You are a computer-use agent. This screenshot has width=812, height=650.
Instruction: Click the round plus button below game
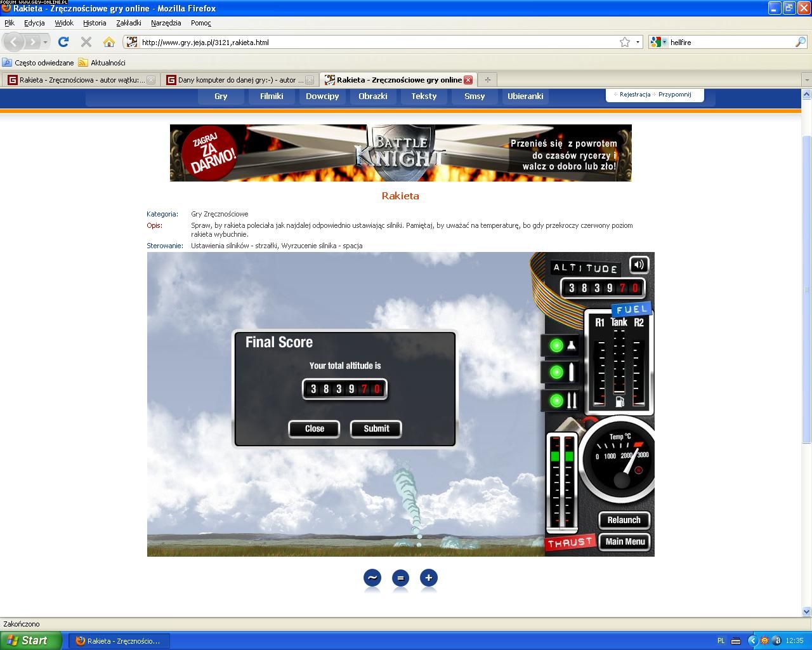(x=429, y=578)
